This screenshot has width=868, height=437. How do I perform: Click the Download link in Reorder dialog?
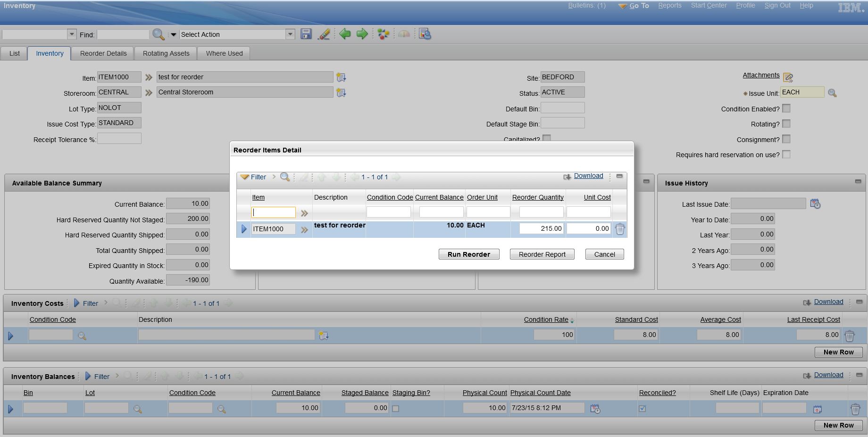(x=588, y=176)
